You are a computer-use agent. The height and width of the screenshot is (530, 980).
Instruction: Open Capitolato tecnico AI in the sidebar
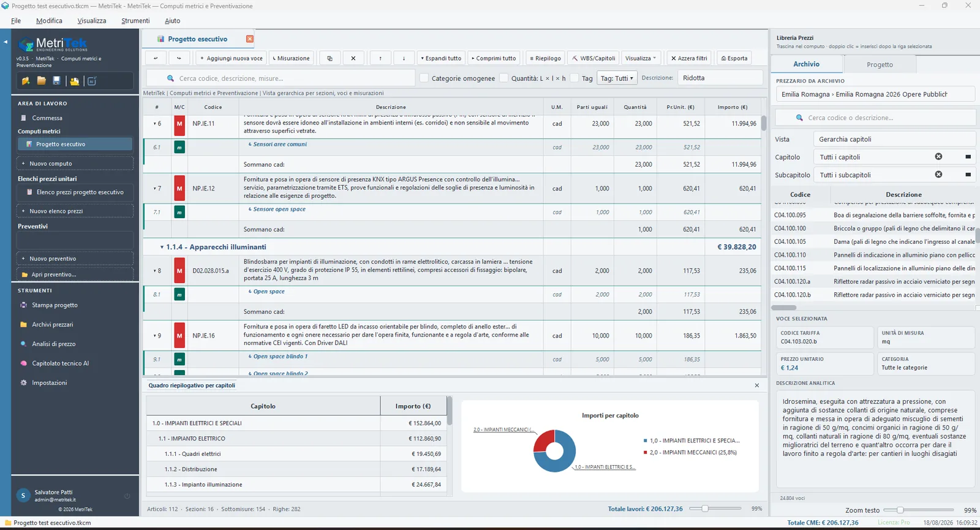pyautogui.click(x=60, y=363)
